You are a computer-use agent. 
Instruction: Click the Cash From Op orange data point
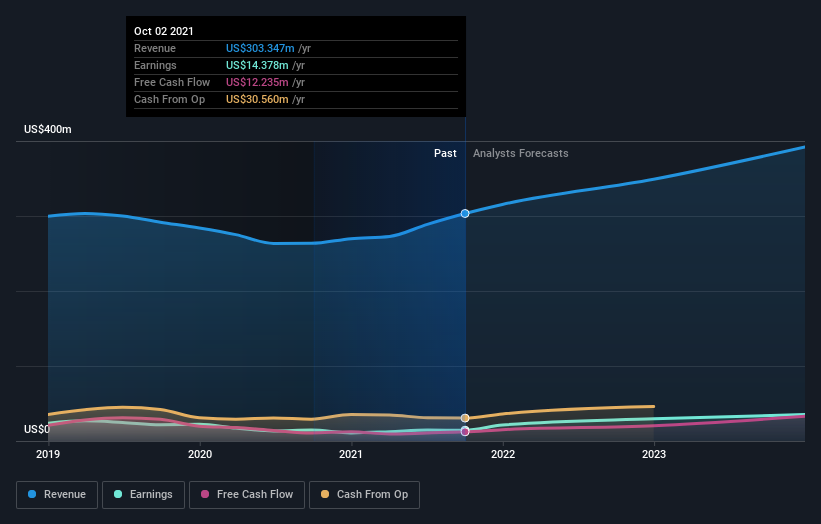[x=465, y=418]
